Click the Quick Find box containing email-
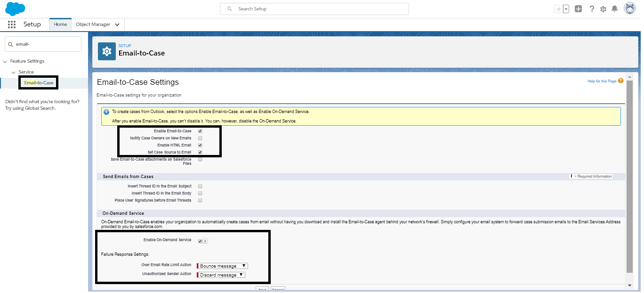 coord(43,44)
